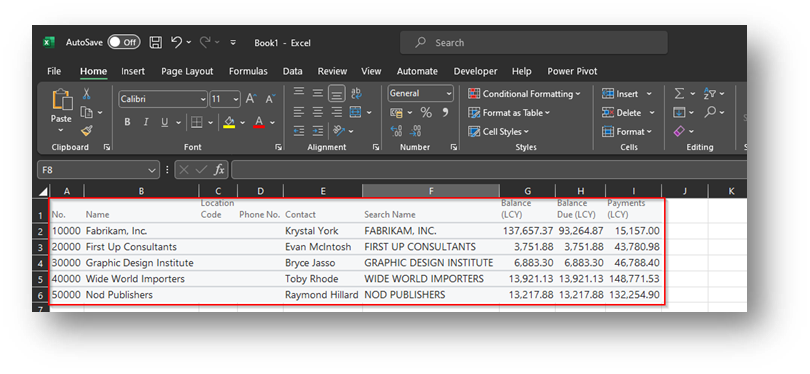Click into the Search box
Image resolution: width=810 pixels, height=374 pixels.
(x=534, y=42)
